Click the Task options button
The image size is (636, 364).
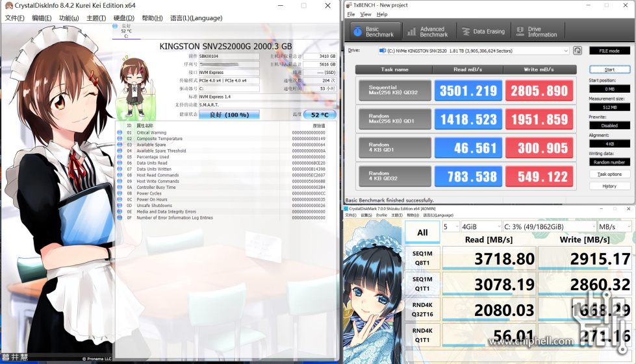point(609,174)
